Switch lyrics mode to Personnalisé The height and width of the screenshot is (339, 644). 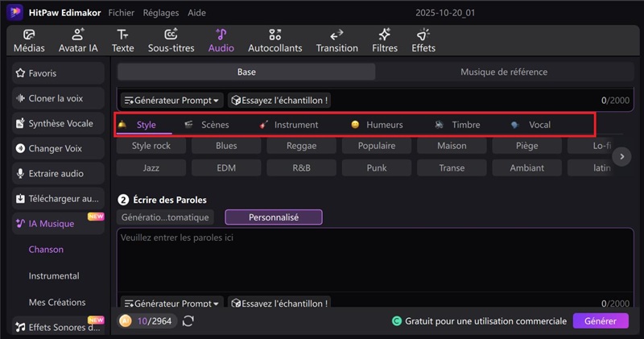[x=274, y=217]
